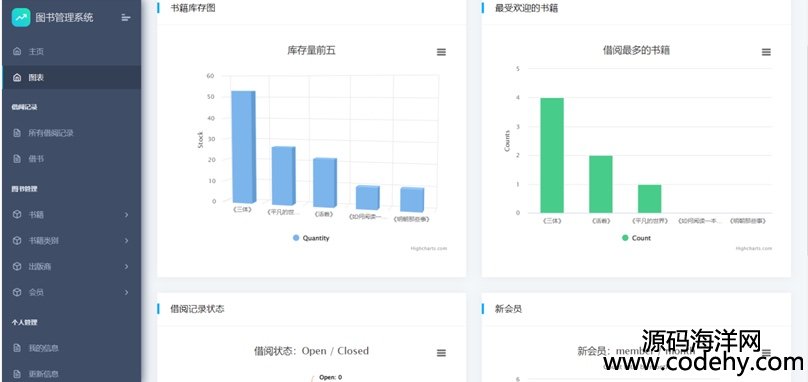Collapse sidebar using the menu fold icon
Screen dimensions: 808x382
click(x=126, y=18)
